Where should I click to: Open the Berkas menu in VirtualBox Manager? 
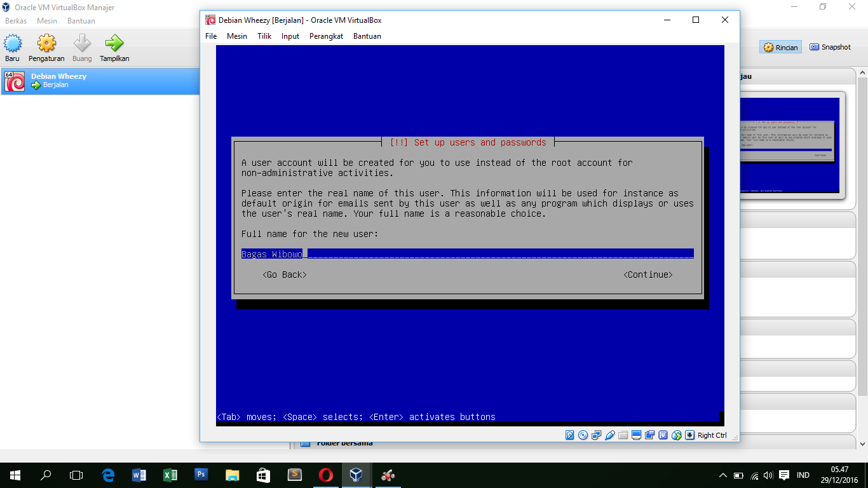[16, 21]
